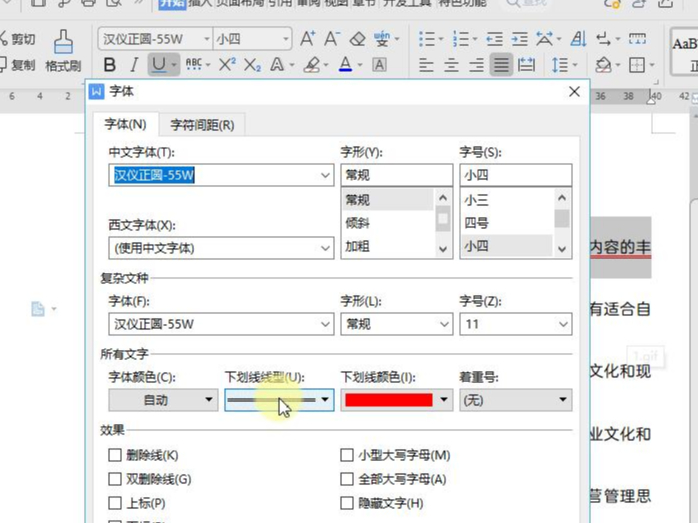Click the 字号(S) input field
This screenshot has height=523, width=698.
coord(515,175)
